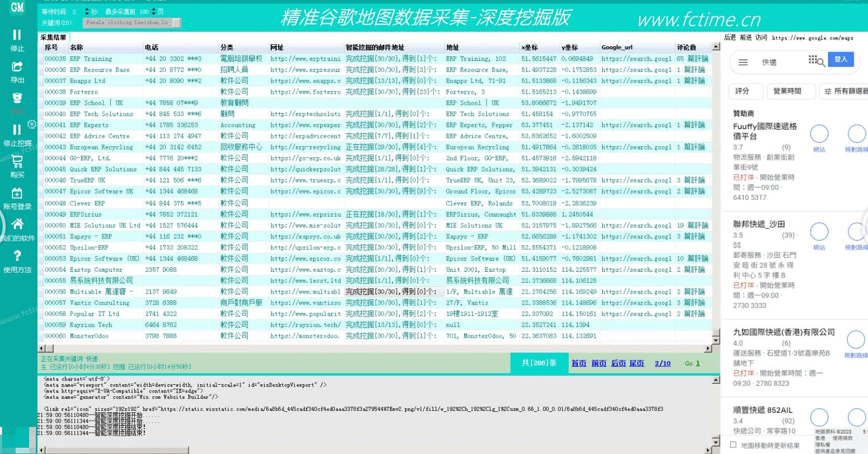Select the 采集结果 tab

54,37
